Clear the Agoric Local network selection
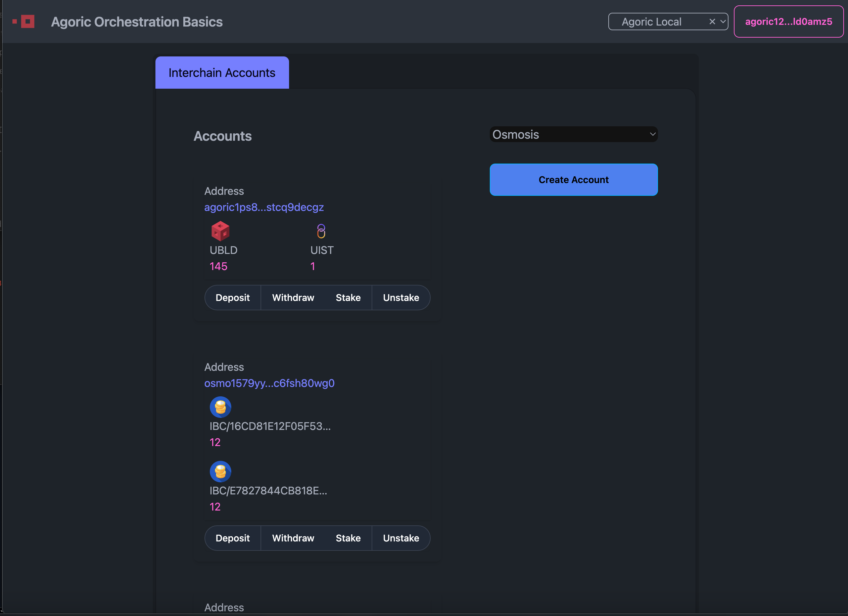Image resolution: width=848 pixels, height=616 pixels. [712, 22]
